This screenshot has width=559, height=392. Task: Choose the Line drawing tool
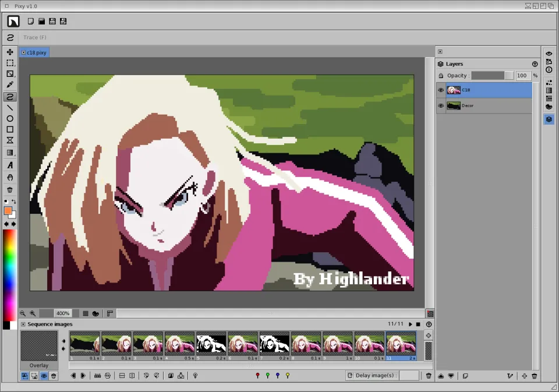click(10, 108)
